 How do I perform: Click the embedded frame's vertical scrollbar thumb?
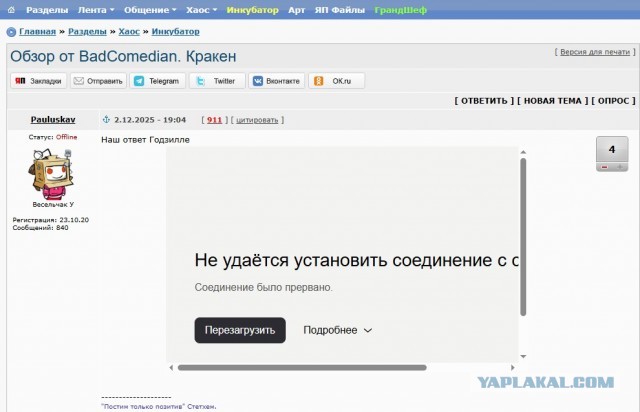pyautogui.click(x=523, y=237)
